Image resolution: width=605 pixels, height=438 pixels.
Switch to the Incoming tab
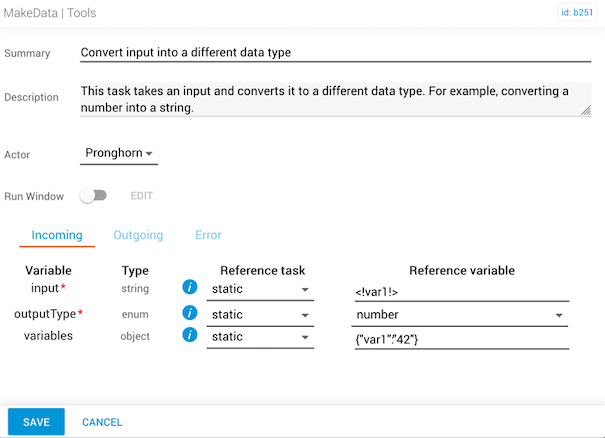click(57, 235)
